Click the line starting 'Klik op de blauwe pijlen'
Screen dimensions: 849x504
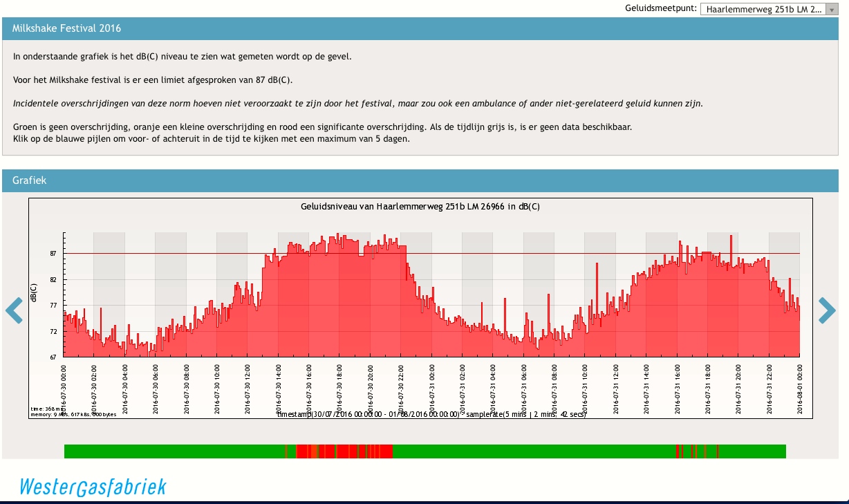[211, 138]
